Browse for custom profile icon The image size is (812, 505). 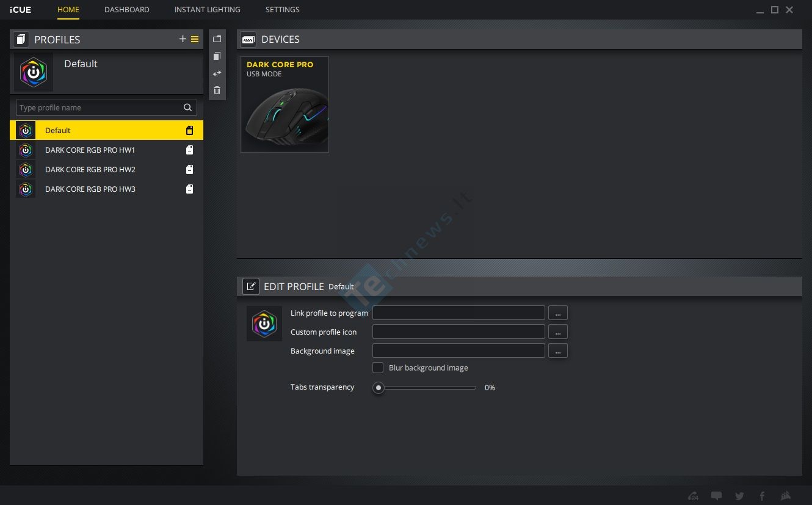point(558,332)
